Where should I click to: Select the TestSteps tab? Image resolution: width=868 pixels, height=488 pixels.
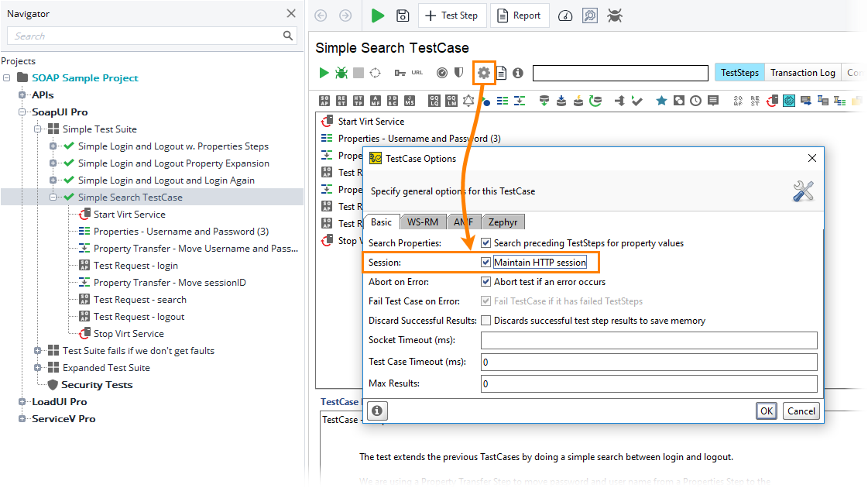(x=739, y=73)
